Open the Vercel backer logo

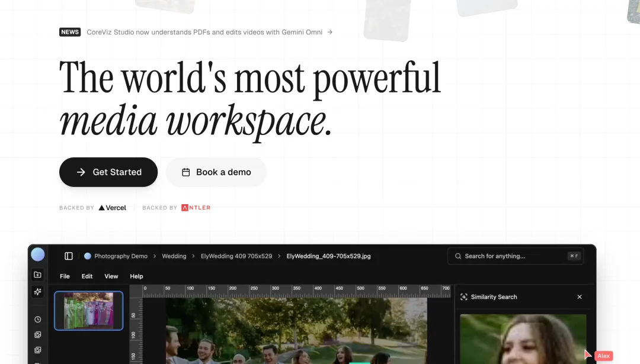coord(113,208)
